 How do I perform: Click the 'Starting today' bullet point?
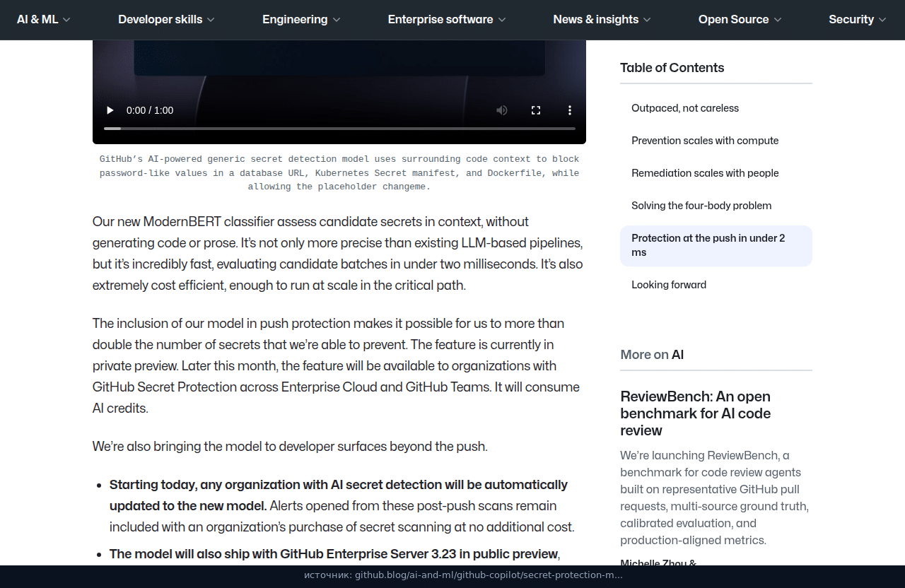click(342, 506)
